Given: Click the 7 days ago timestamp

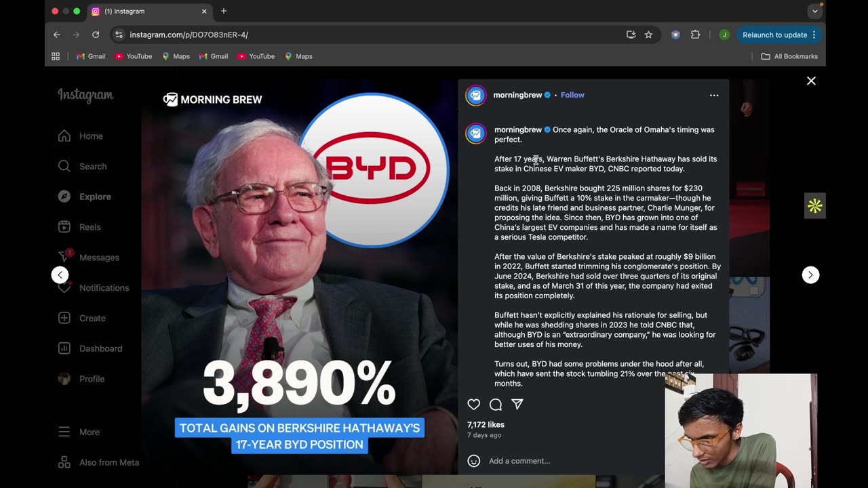Looking at the screenshot, I should pyautogui.click(x=484, y=435).
